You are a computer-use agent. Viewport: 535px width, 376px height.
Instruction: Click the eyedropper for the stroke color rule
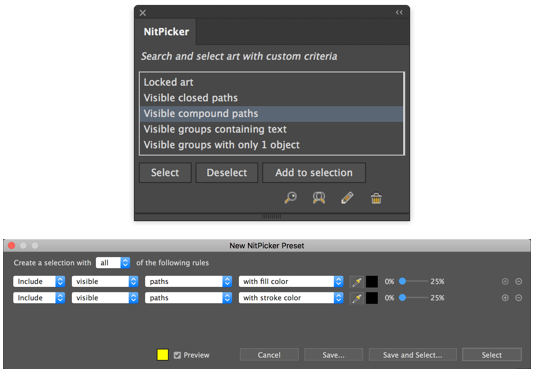(x=357, y=298)
